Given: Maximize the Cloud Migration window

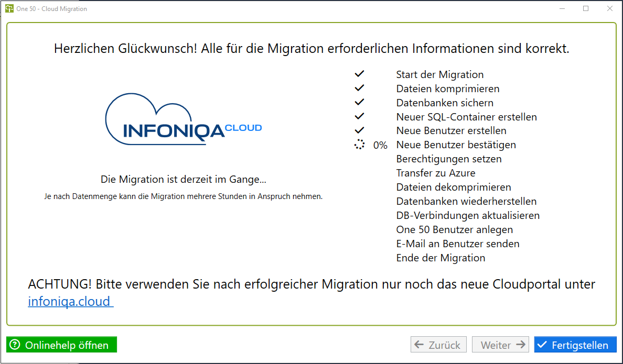Looking at the screenshot, I should point(586,8).
